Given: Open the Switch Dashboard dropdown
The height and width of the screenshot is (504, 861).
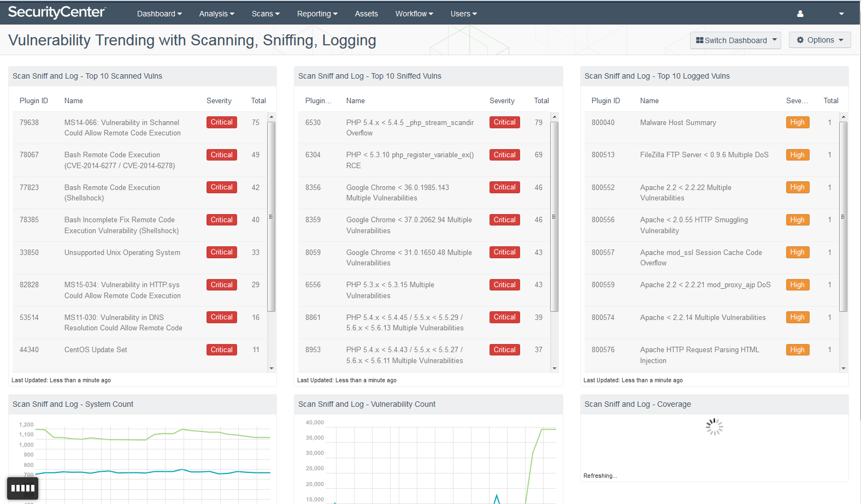Looking at the screenshot, I should pos(735,40).
